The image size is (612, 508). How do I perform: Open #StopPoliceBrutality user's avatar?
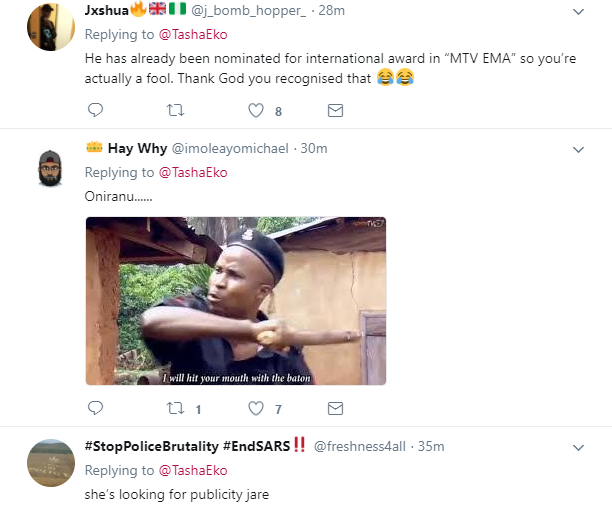point(50,462)
